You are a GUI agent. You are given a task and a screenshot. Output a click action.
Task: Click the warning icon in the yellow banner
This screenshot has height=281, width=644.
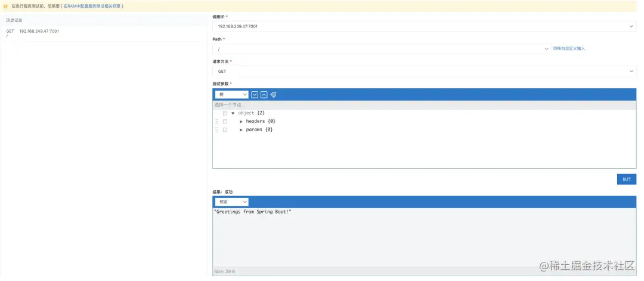pyautogui.click(x=6, y=6)
